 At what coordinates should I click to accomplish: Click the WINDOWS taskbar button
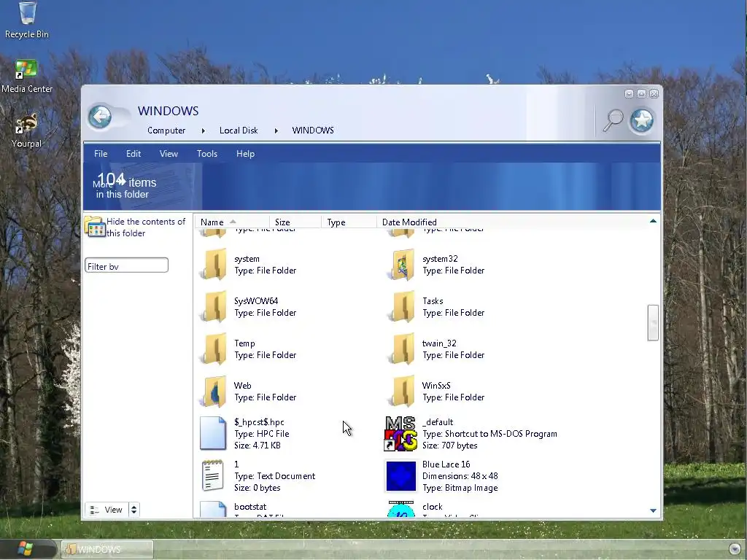(x=107, y=549)
